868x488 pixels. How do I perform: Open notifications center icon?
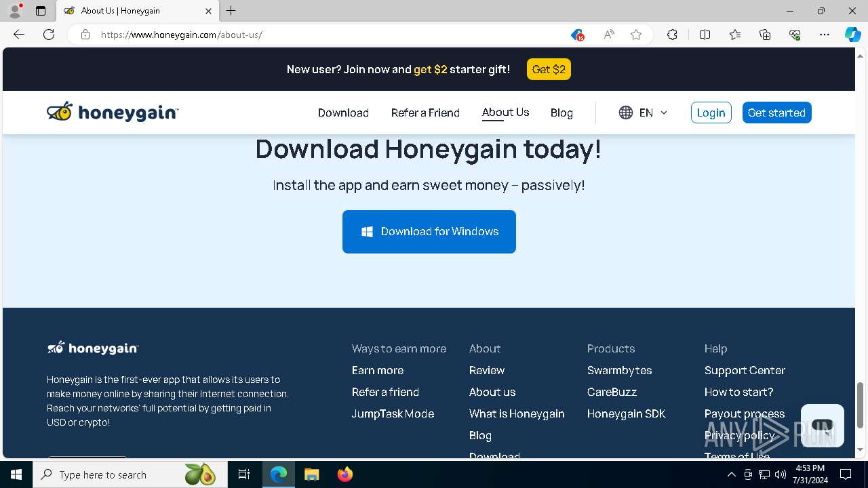point(846,474)
